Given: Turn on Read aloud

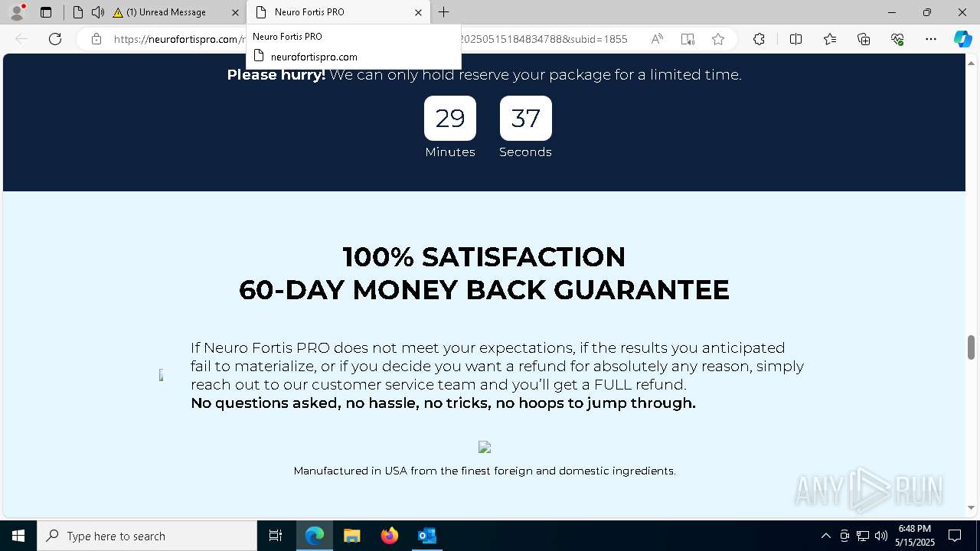Looking at the screenshot, I should [657, 39].
